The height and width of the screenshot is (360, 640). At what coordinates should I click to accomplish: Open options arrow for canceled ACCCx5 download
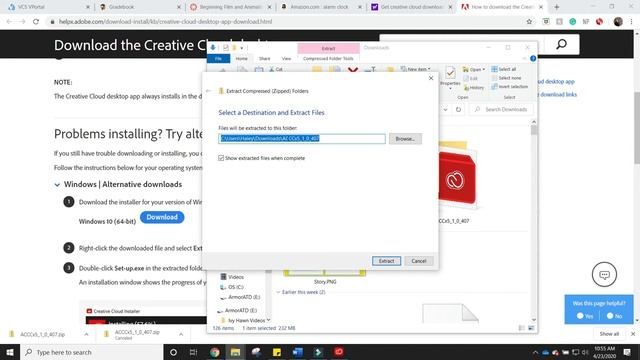[181, 334]
